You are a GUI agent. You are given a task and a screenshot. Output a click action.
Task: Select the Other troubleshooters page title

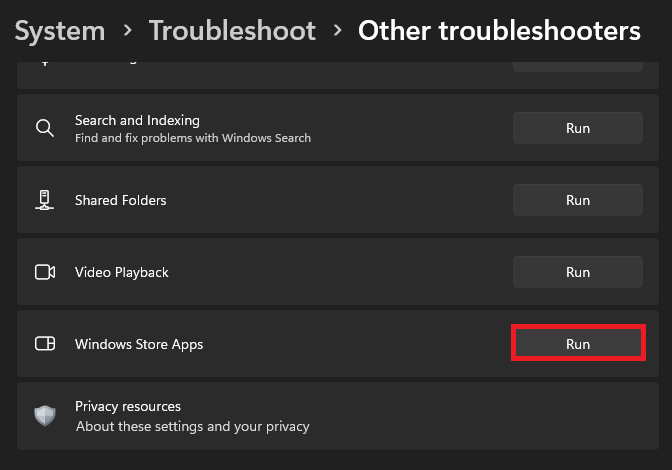pyautogui.click(x=499, y=31)
